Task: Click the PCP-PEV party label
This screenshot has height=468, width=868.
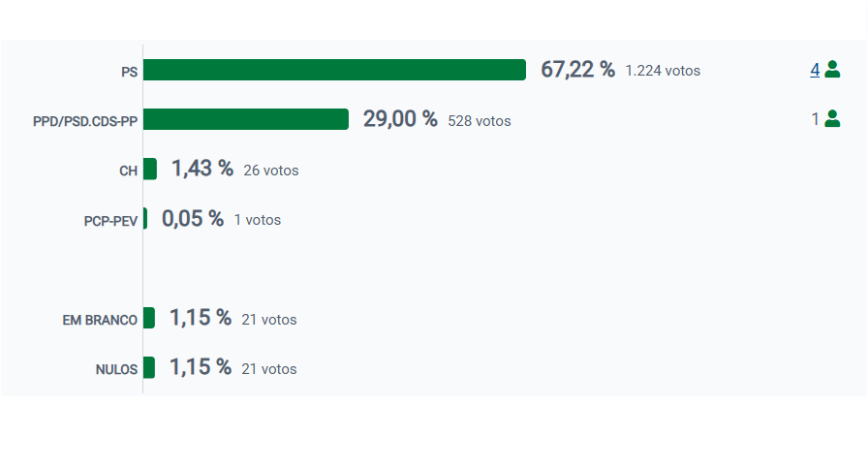Action: [110, 221]
